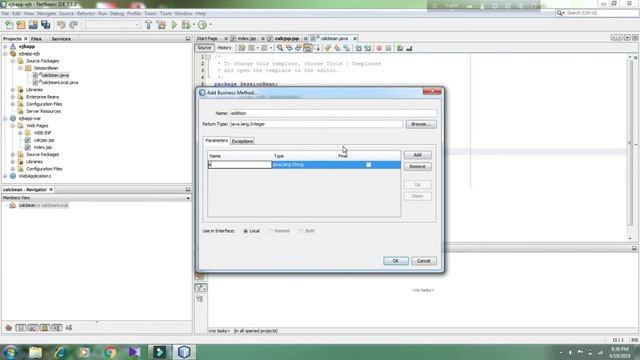Click the Last Edit editor toolbar icon

coord(242,48)
